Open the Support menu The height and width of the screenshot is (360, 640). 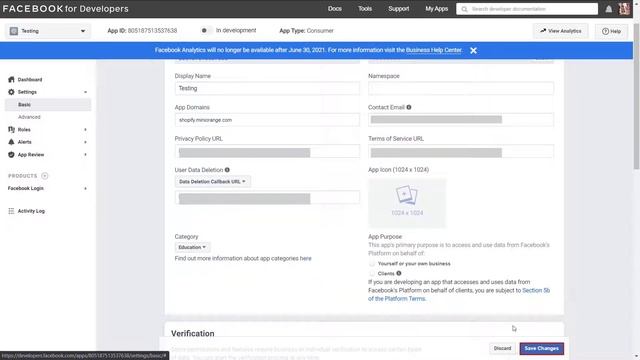click(x=399, y=9)
